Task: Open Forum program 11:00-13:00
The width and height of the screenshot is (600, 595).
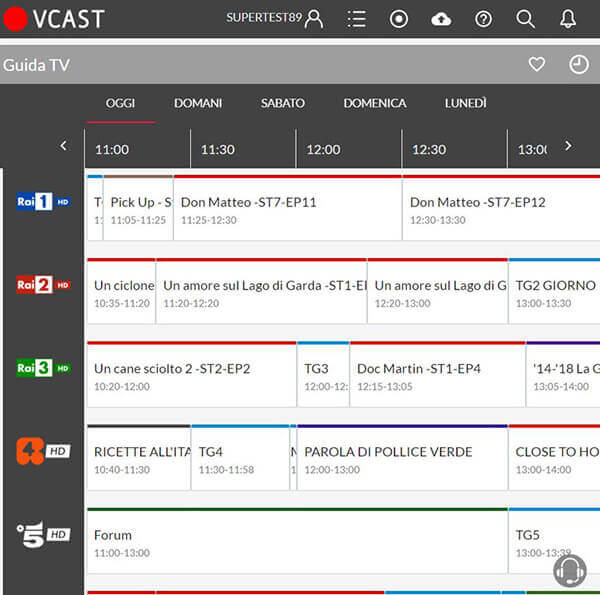Action: coord(297,541)
